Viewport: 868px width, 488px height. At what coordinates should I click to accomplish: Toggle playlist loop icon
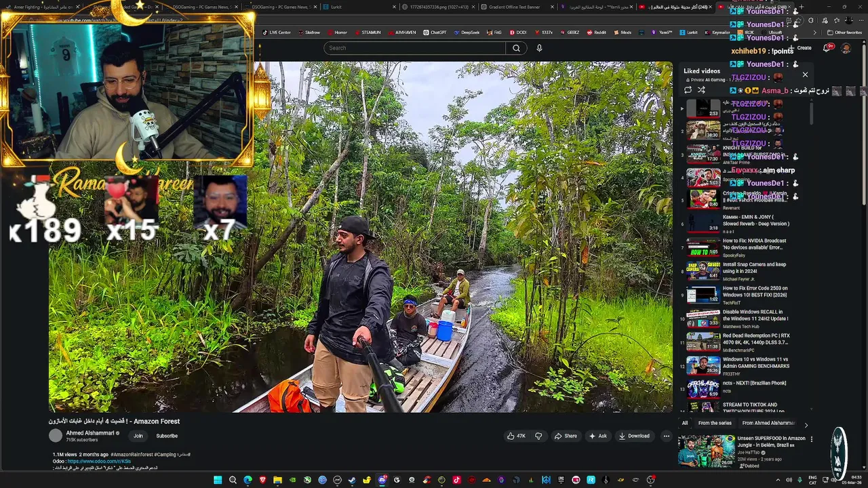click(688, 89)
